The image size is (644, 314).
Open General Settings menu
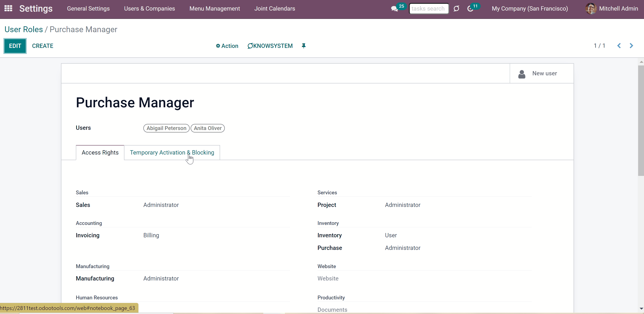(x=88, y=9)
